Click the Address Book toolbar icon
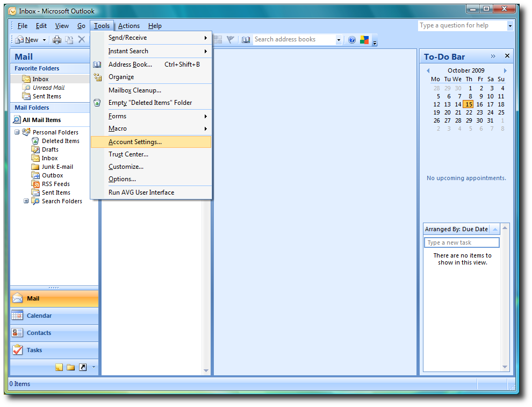Viewport: 532px width, 407px height. pos(246,40)
